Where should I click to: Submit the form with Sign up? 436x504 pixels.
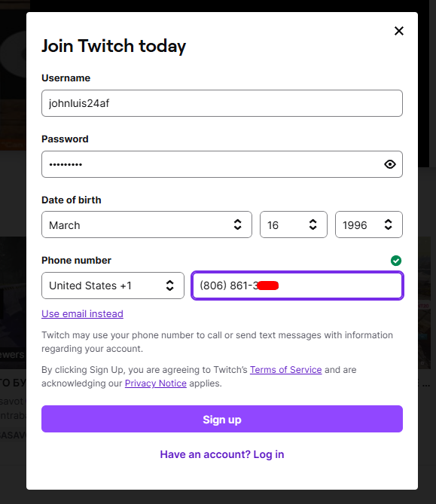pyautogui.click(x=221, y=419)
